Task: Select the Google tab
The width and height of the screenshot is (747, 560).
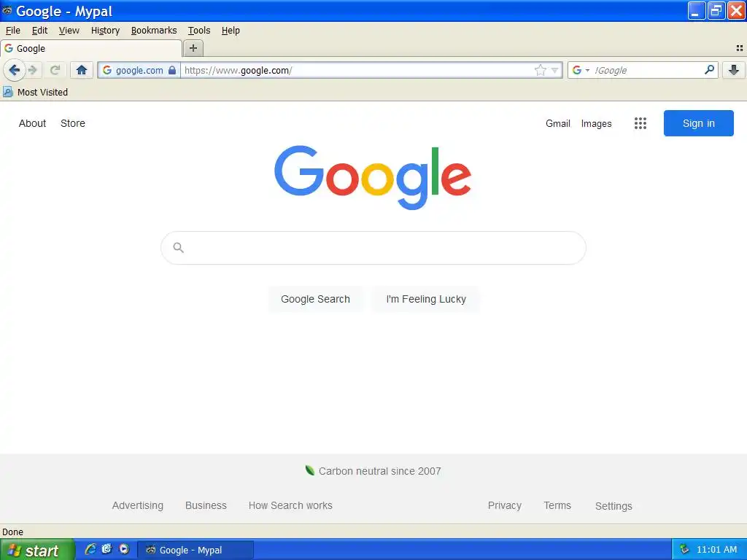Action: tap(91, 49)
